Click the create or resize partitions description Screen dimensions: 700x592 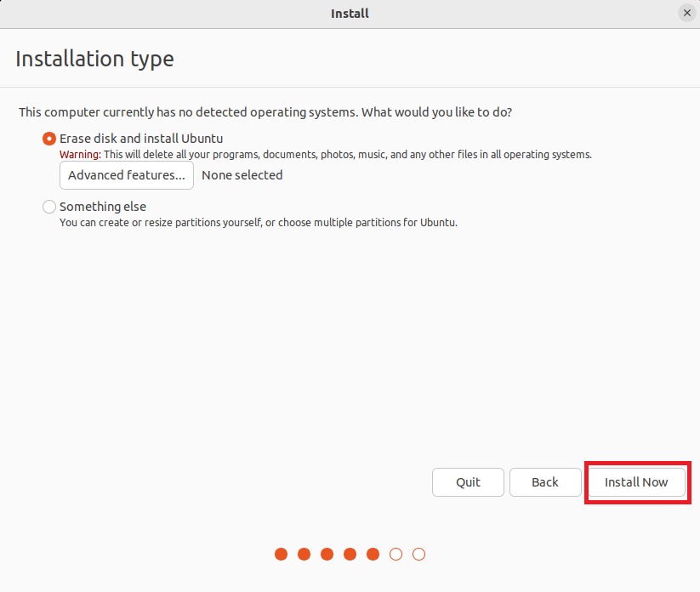point(258,222)
